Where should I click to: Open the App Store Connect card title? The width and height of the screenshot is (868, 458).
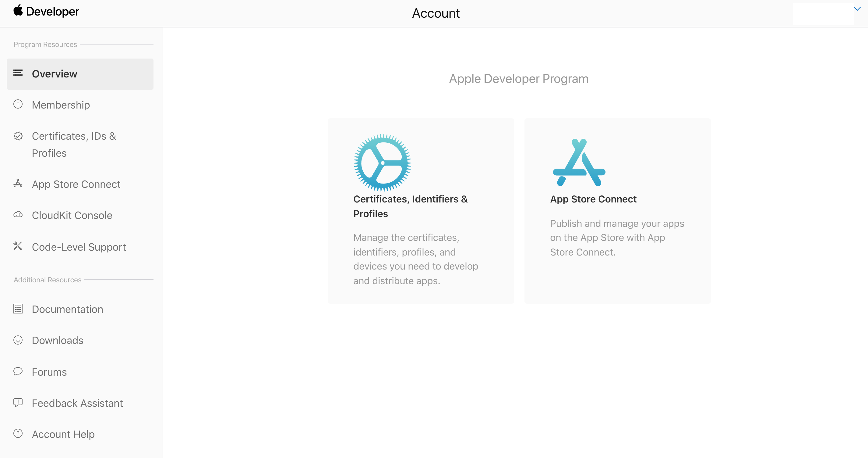point(593,199)
